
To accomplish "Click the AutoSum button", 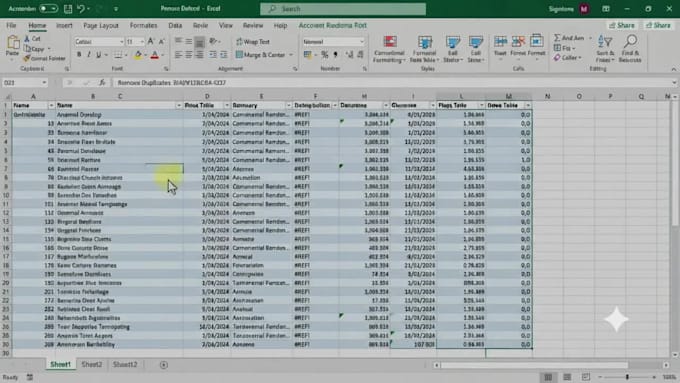I will [x=569, y=38].
